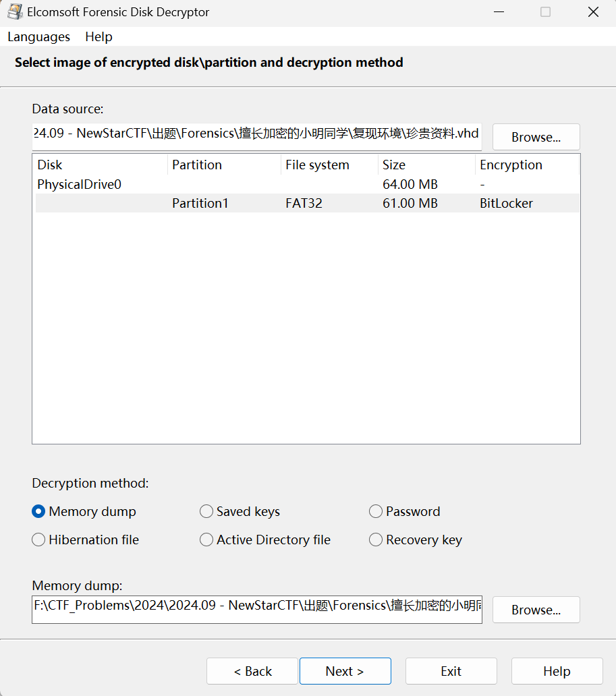This screenshot has width=616, height=696.
Task: Open the Help menu
Action: point(99,37)
